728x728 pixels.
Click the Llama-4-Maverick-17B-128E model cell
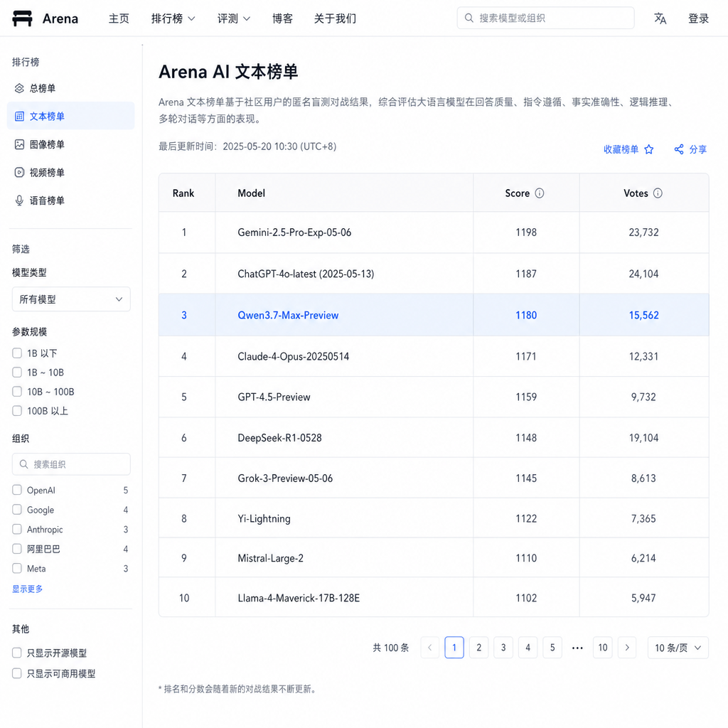tap(344, 597)
